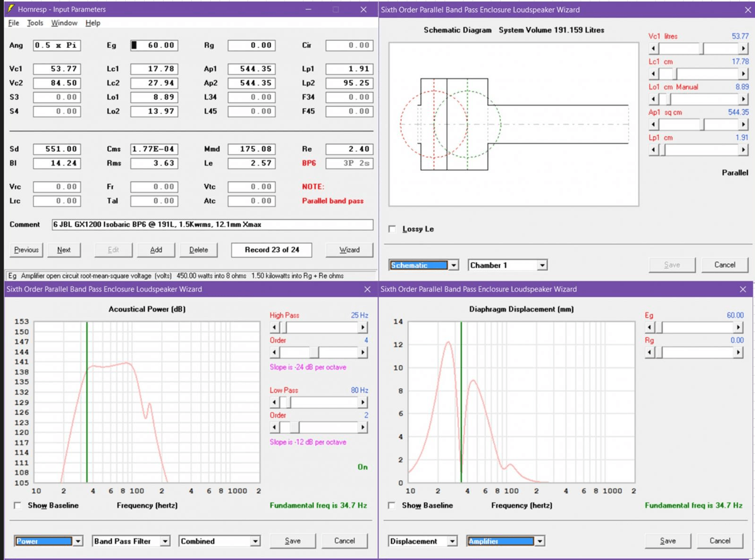Click the Ang value field

click(57, 45)
